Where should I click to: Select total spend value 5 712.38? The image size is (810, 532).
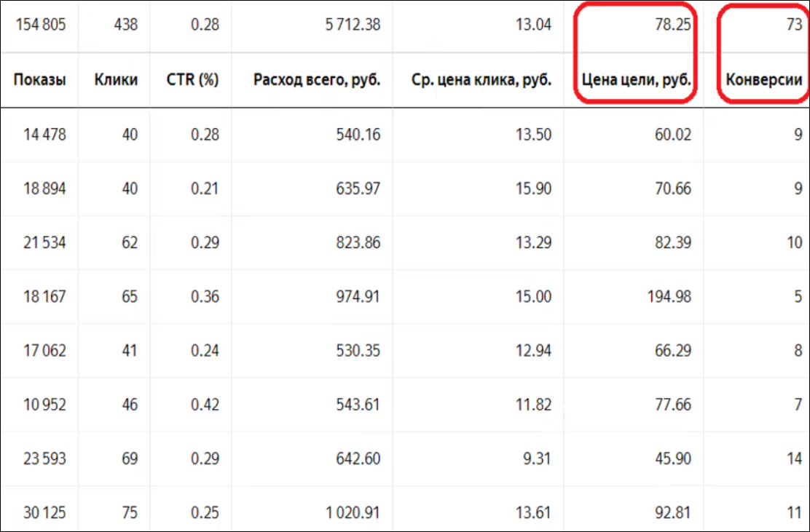coord(353,25)
